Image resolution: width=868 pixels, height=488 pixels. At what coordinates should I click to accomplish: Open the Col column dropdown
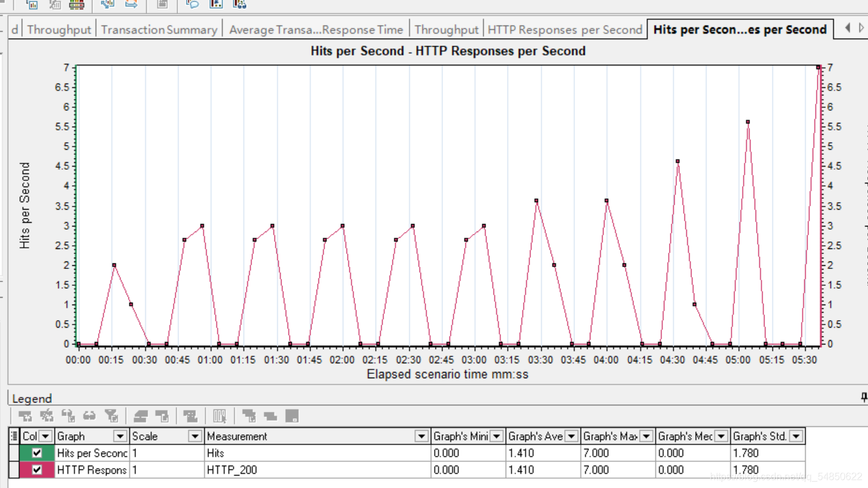click(46, 436)
